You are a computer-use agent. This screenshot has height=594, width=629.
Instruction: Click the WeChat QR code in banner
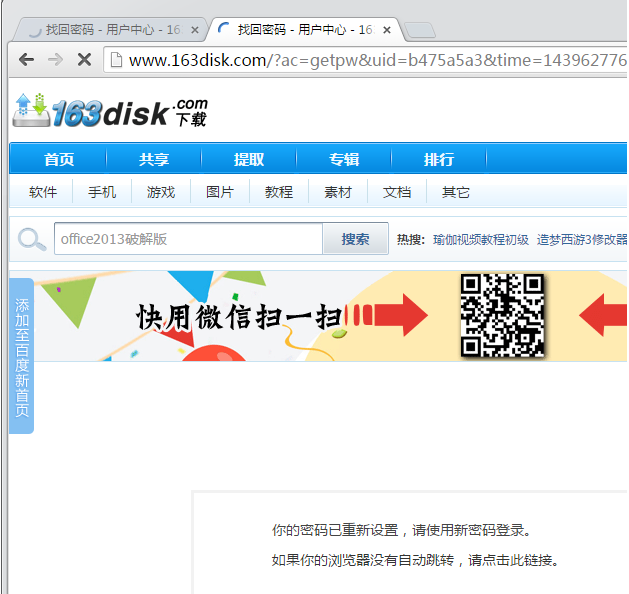pyautogui.click(x=502, y=315)
